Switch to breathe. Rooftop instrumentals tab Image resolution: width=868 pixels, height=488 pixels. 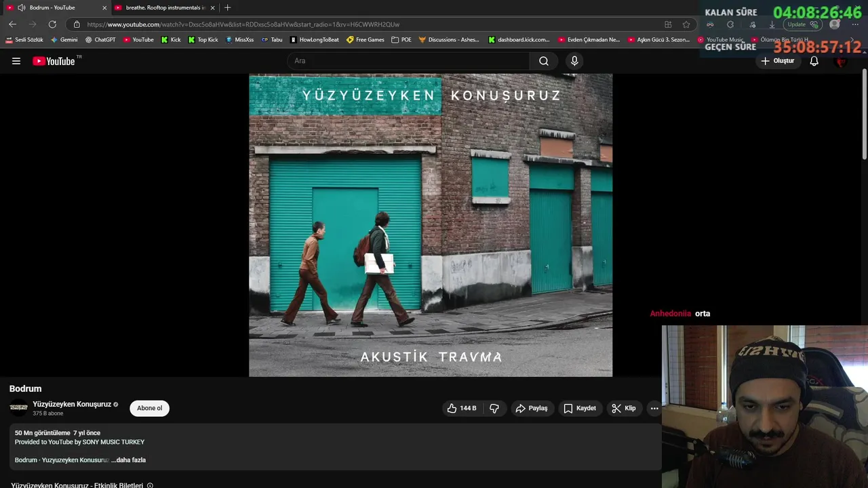point(164,7)
